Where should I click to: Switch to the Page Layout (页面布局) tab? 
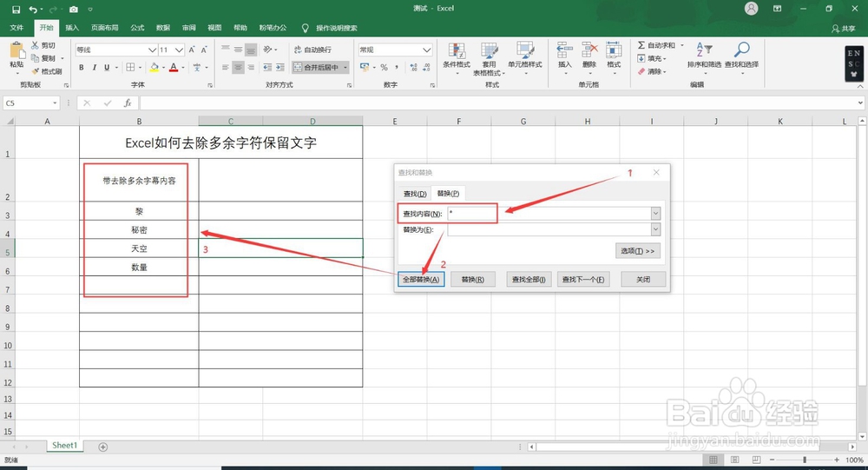(x=105, y=28)
